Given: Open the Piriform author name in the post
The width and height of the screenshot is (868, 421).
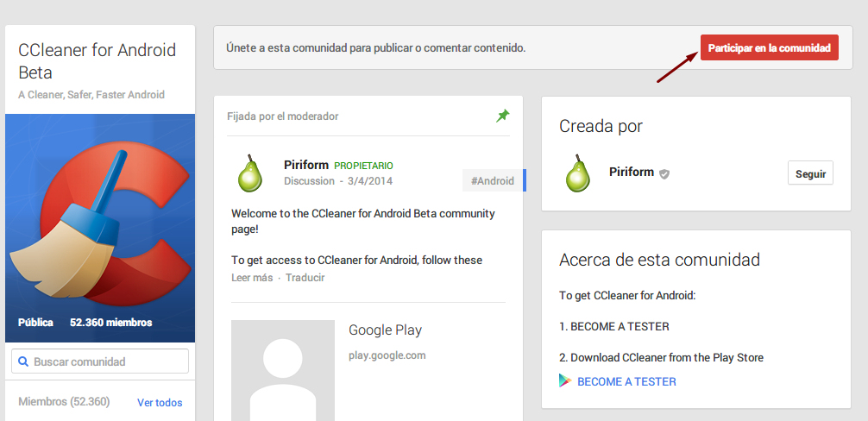Looking at the screenshot, I should point(306,165).
